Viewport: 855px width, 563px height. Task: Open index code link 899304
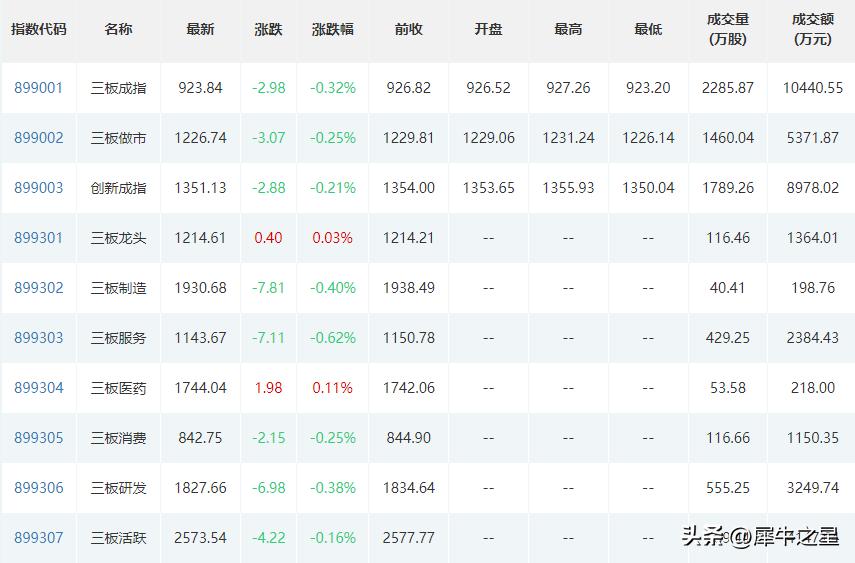(x=38, y=388)
